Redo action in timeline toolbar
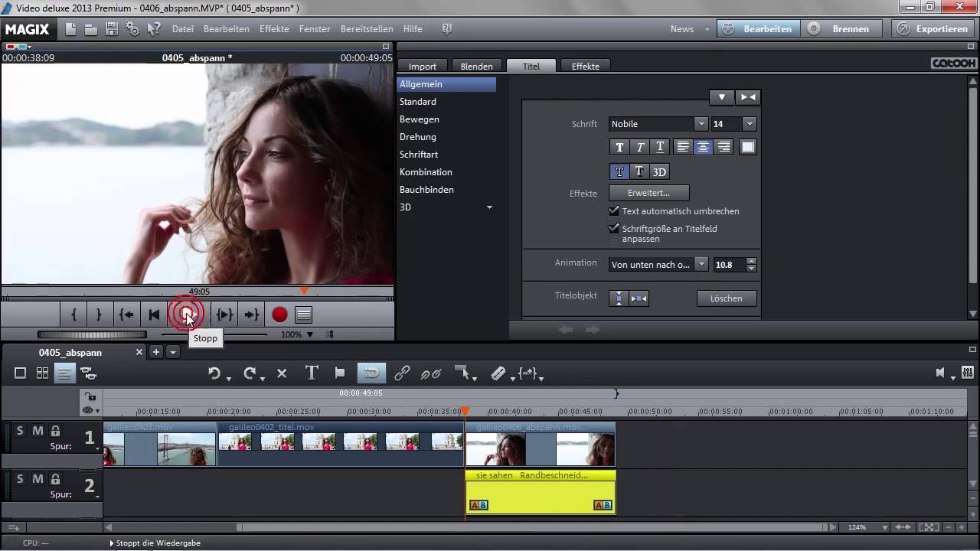The image size is (980, 551). (x=250, y=373)
